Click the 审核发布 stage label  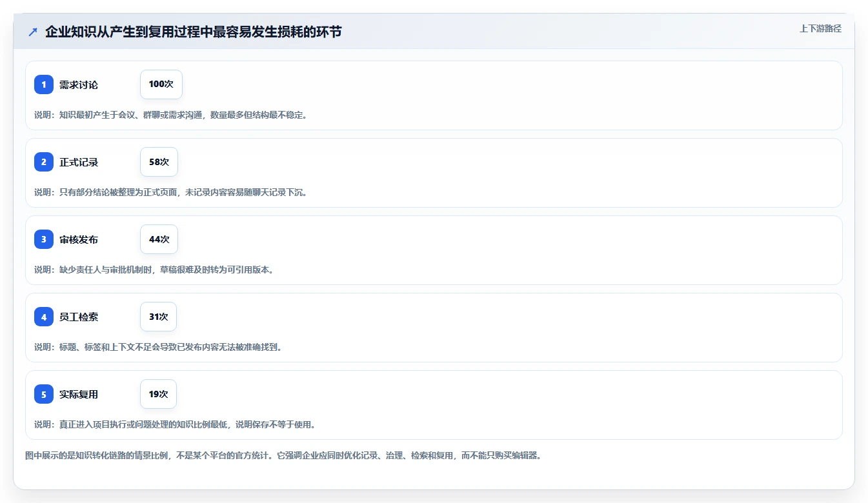(x=79, y=239)
